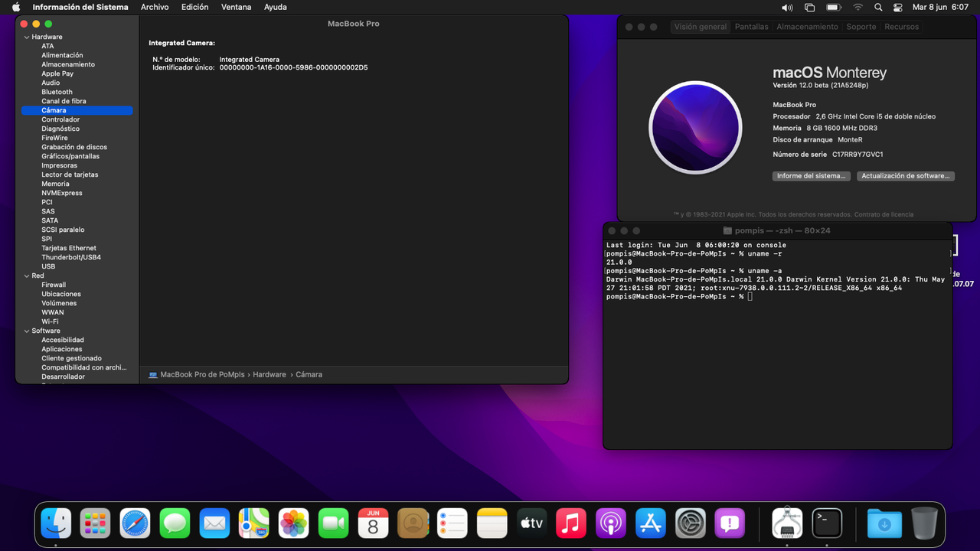Click Informe del sistema button
The width and height of the screenshot is (980, 551).
pos(811,176)
